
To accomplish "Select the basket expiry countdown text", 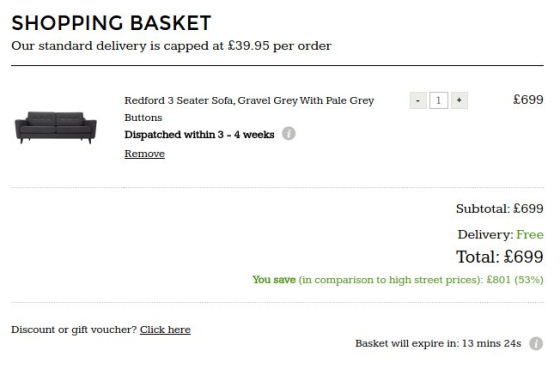I will click(438, 344).
